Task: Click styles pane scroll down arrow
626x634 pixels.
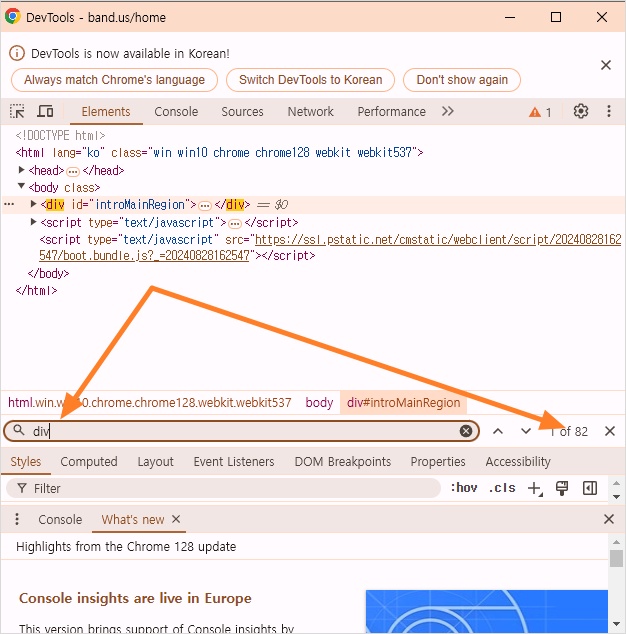Action: click(x=616, y=497)
